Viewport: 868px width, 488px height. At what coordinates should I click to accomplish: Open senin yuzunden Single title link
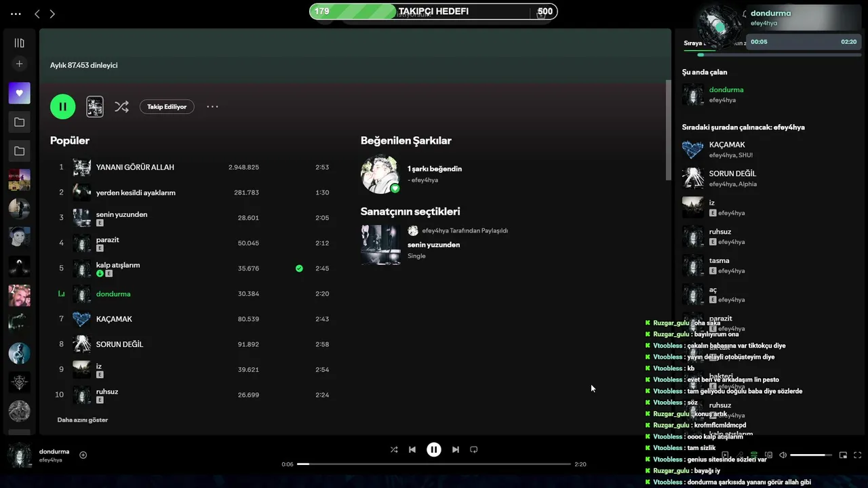click(x=434, y=245)
